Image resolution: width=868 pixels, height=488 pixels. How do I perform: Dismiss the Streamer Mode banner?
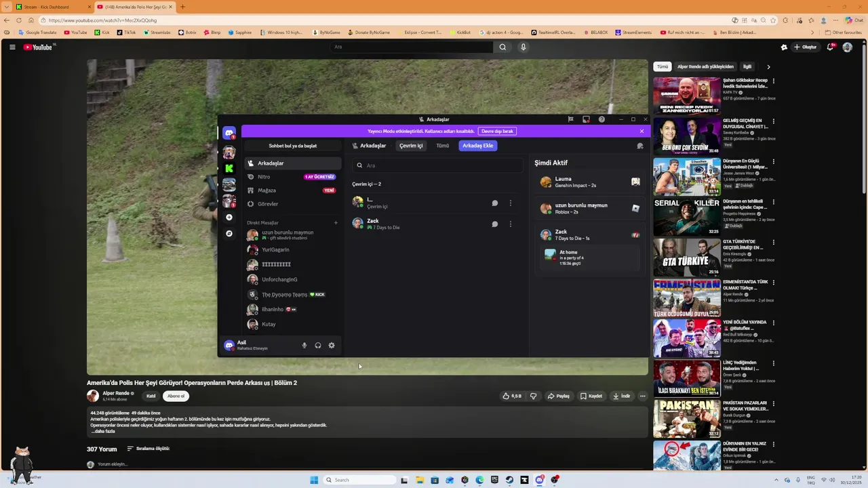[x=642, y=131]
